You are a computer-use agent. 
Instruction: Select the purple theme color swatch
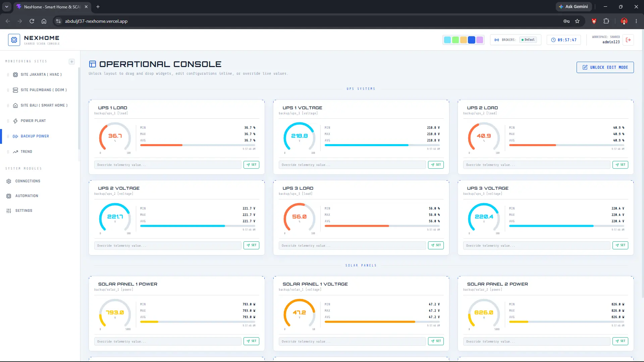coord(480,40)
